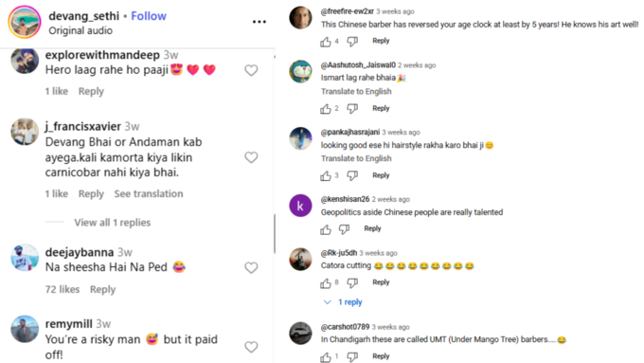The image size is (644, 363).
Task: Translate pankajhasrajani's comment to English
Action: [x=356, y=158]
